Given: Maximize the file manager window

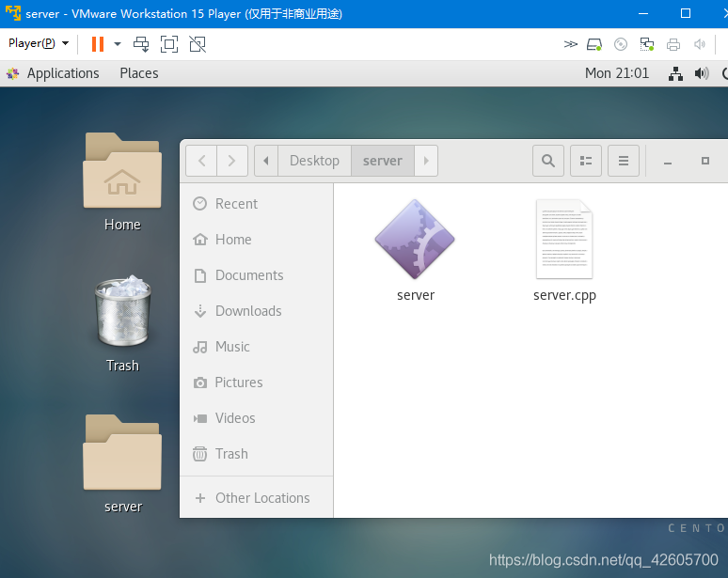Looking at the screenshot, I should coord(705,161).
